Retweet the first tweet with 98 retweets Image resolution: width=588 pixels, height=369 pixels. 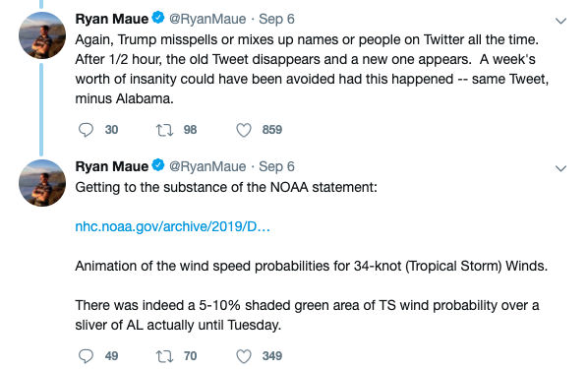coord(164,130)
